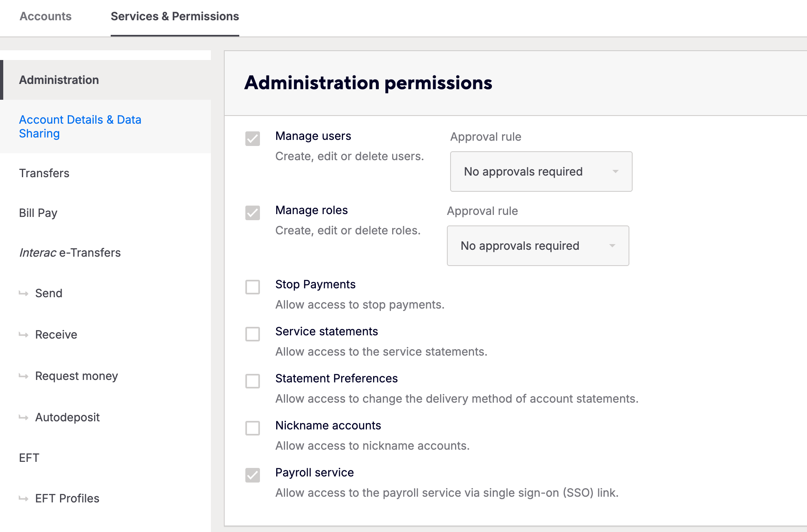Click 'Allow access to stop payments.' text

[x=360, y=305]
